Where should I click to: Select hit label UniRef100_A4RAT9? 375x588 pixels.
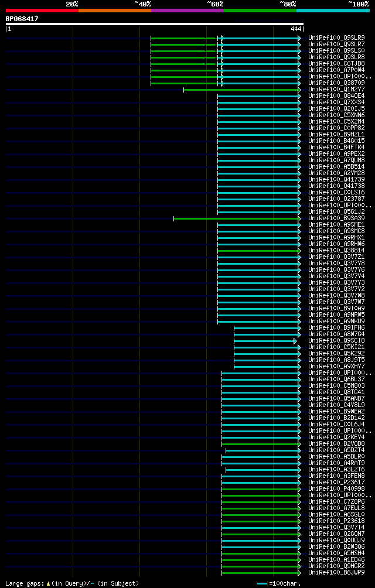coord(336,463)
